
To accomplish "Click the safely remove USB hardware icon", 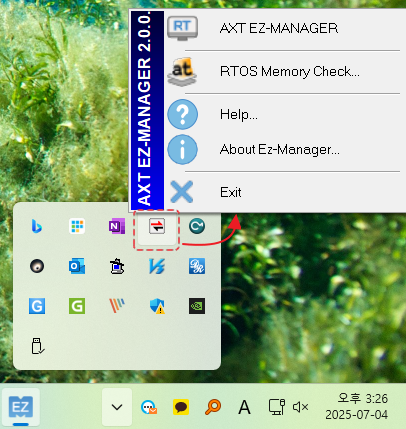I will coord(37,346).
